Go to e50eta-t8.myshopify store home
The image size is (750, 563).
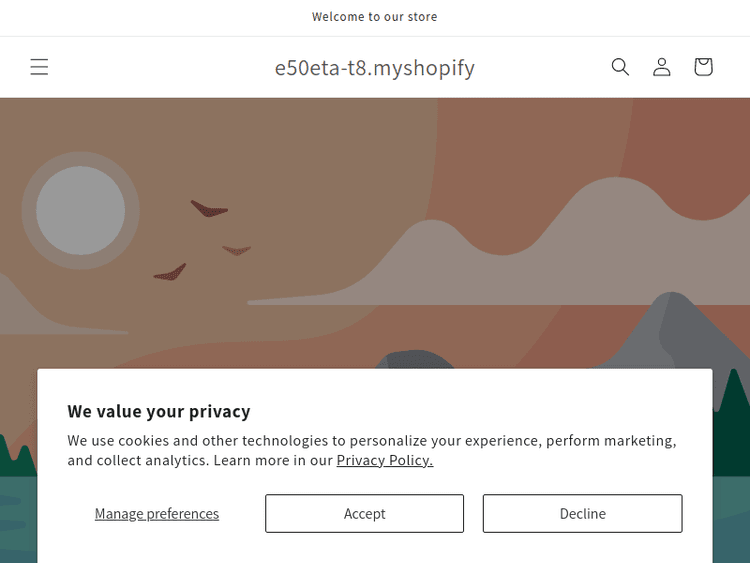pos(375,68)
